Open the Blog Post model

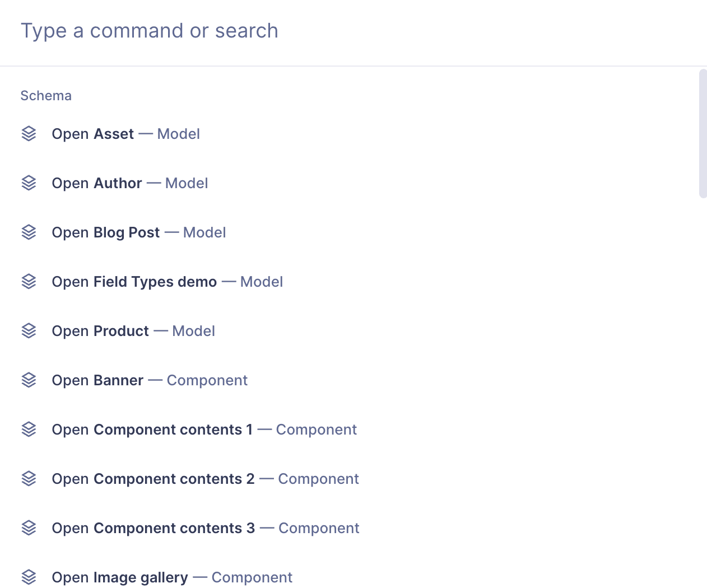point(138,232)
